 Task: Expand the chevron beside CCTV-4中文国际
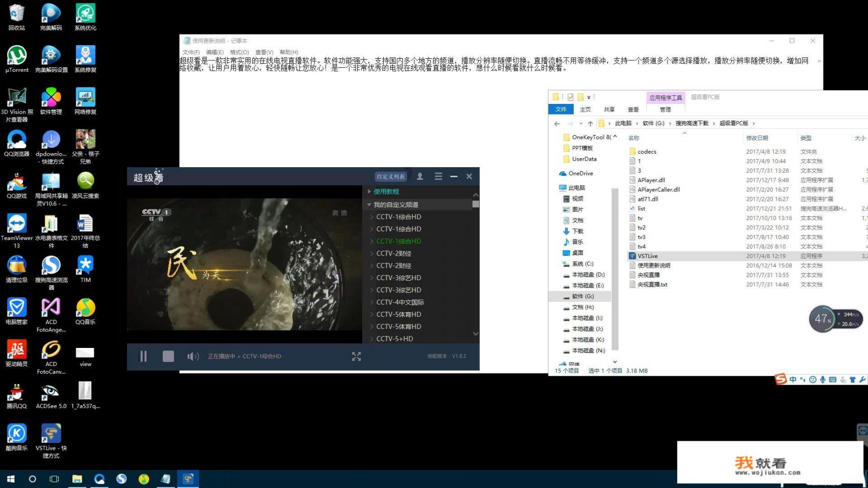point(371,302)
